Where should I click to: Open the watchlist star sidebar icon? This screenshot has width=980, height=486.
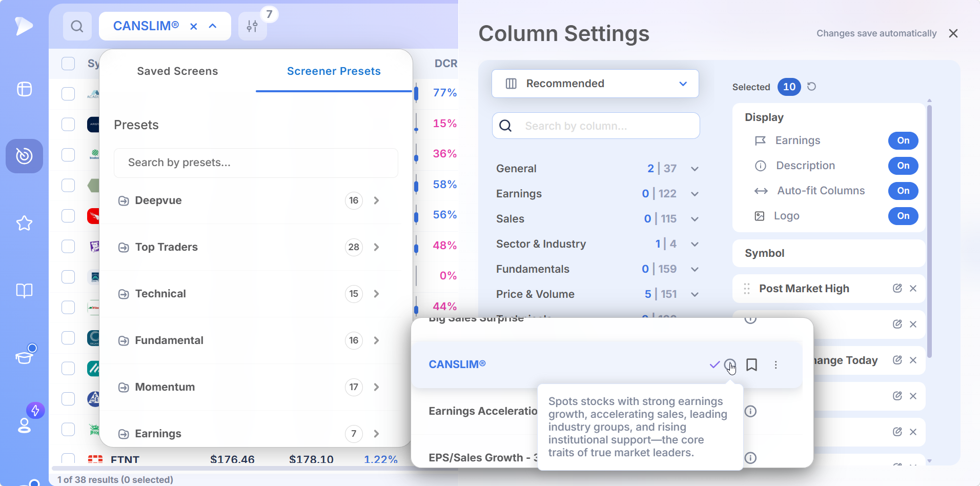24,223
